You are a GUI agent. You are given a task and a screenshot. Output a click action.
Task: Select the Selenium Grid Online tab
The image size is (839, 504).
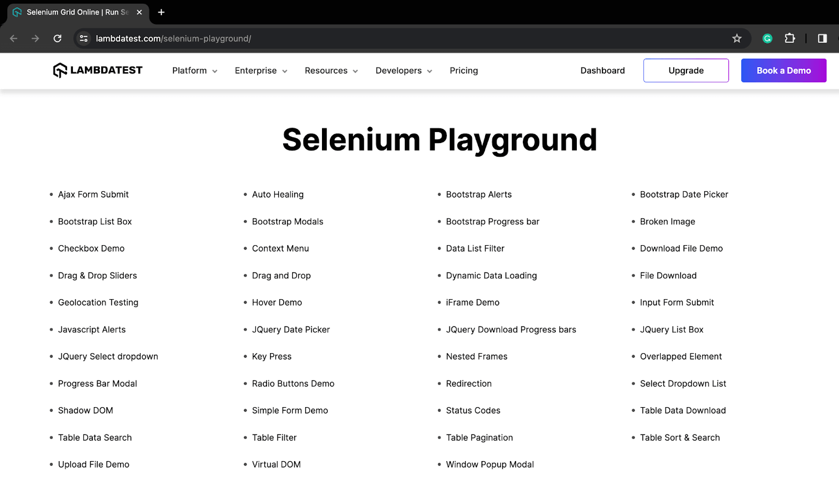click(78, 12)
